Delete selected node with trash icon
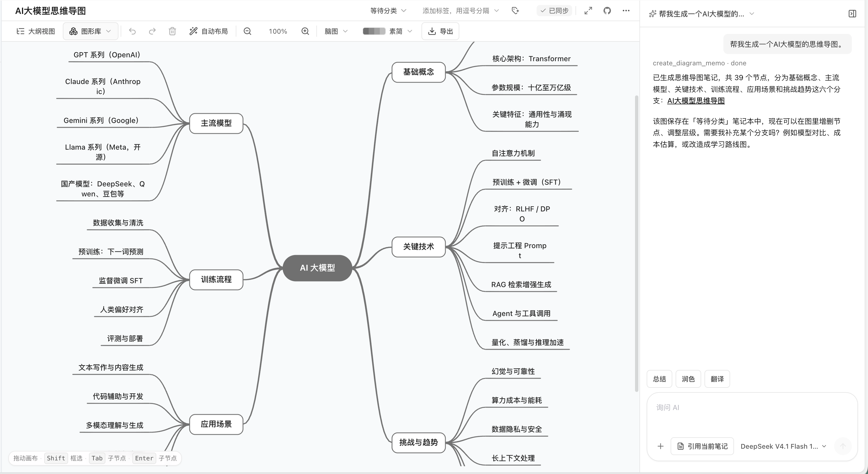Screen dimensions: 868x474 click(x=172, y=31)
